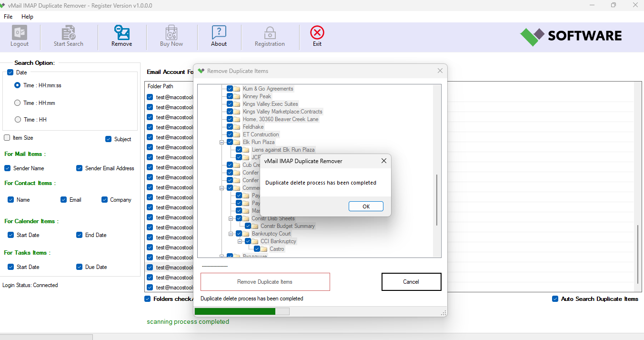Viewport: 644px width, 340px height.
Task: Select the Time : HH:mm radio button
Action: [x=18, y=103]
